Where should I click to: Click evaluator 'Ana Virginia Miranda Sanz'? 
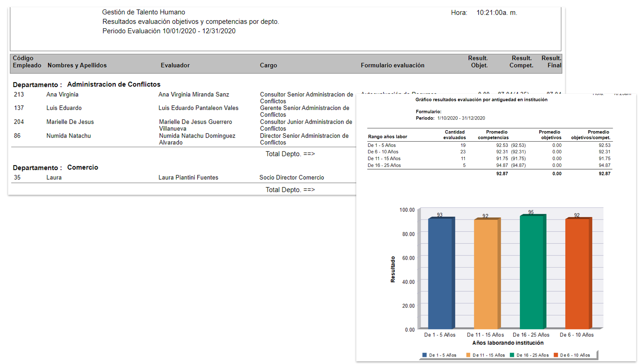tap(194, 94)
